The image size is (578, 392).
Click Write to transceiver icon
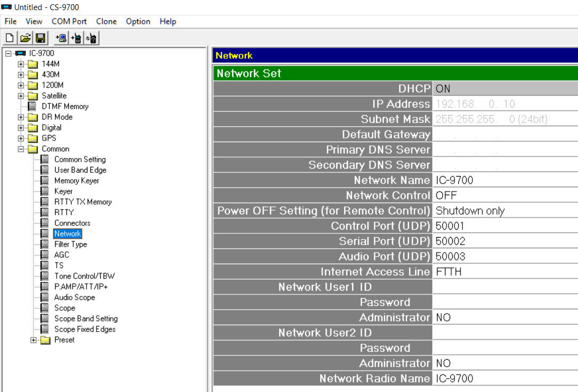(76, 38)
